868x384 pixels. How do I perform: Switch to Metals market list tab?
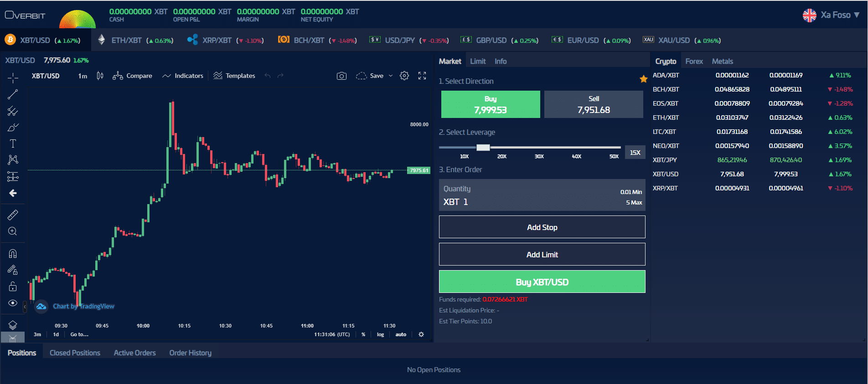(723, 61)
